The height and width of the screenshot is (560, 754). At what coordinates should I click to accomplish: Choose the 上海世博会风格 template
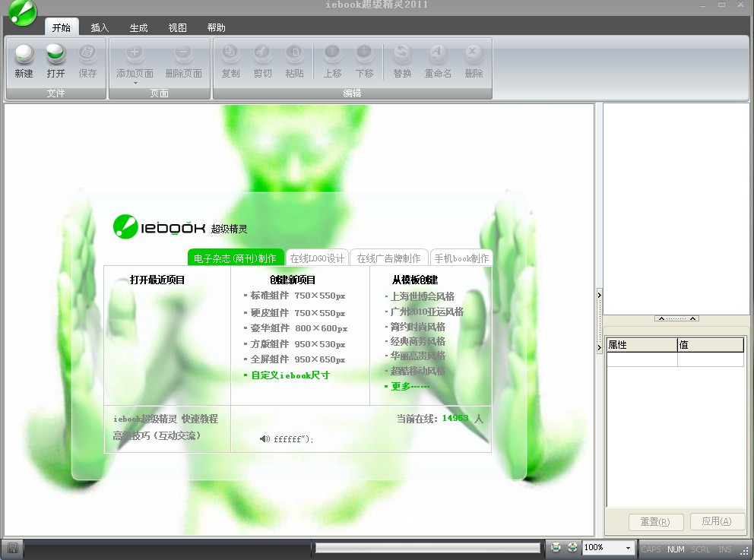coord(422,297)
